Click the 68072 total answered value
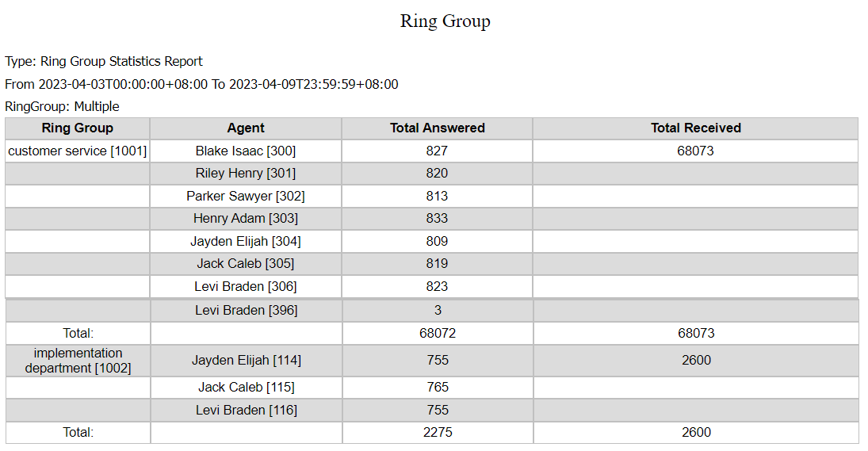 pyautogui.click(x=437, y=334)
